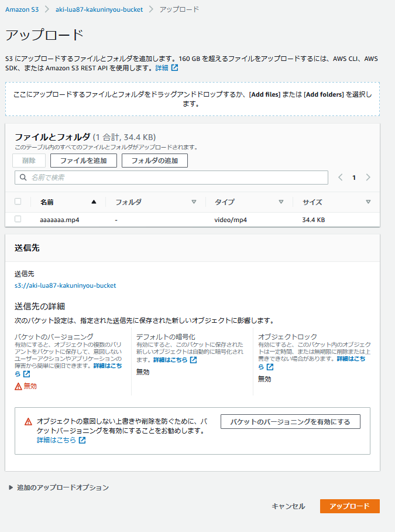Click the warning icon in versioning alert box
Screen dimensions: 395x532
click(29, 422)
